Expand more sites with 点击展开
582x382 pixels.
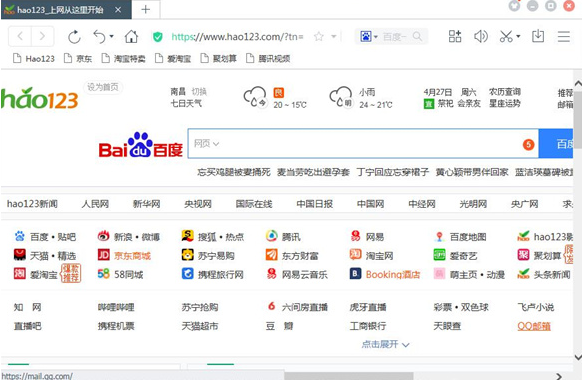[385, 344]
